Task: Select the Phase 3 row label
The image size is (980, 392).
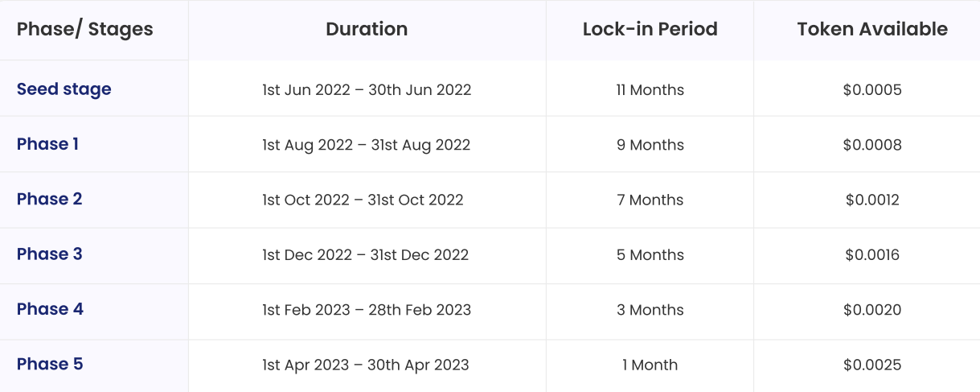Action: [50, 254]
